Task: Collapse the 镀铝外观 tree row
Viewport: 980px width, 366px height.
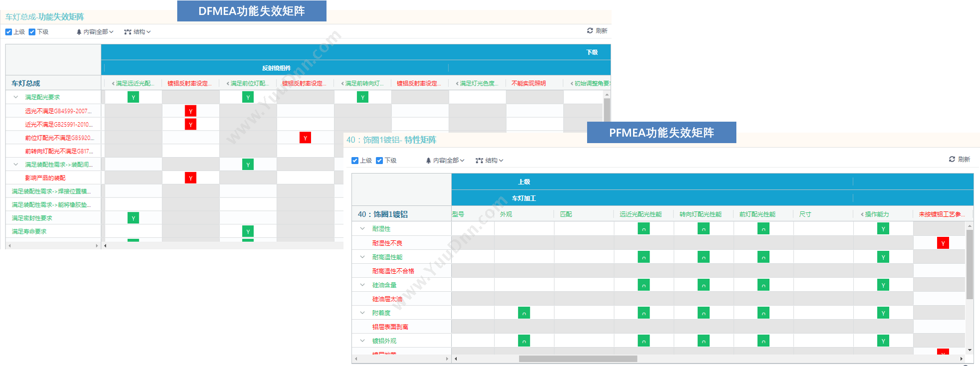Action: coord(362,341)
